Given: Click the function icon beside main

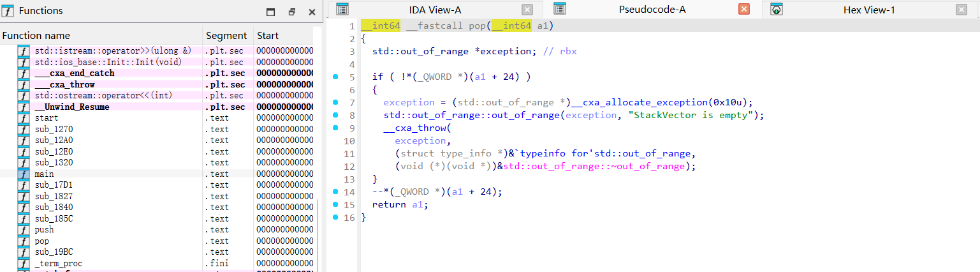Looking at the screenshot, I should (x=23, y=174).
